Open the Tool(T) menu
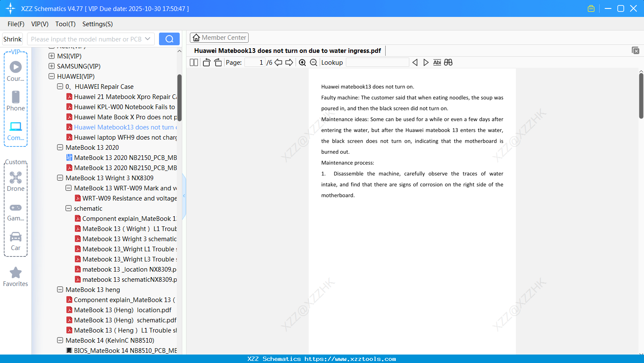 pyautogui.click(x=66, y=24)
